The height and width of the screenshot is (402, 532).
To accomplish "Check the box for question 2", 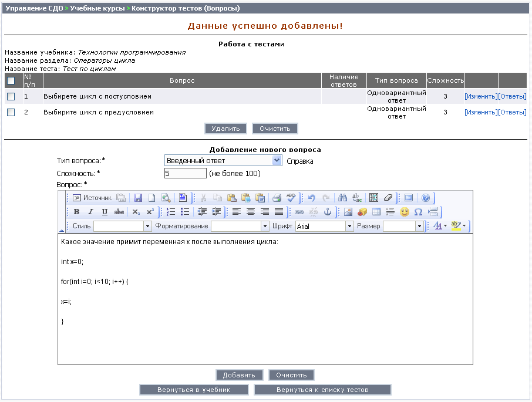I will 11,112.
